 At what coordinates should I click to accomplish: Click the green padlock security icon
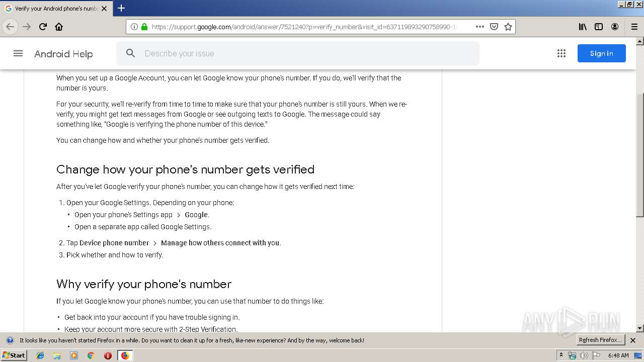point(144,27)
